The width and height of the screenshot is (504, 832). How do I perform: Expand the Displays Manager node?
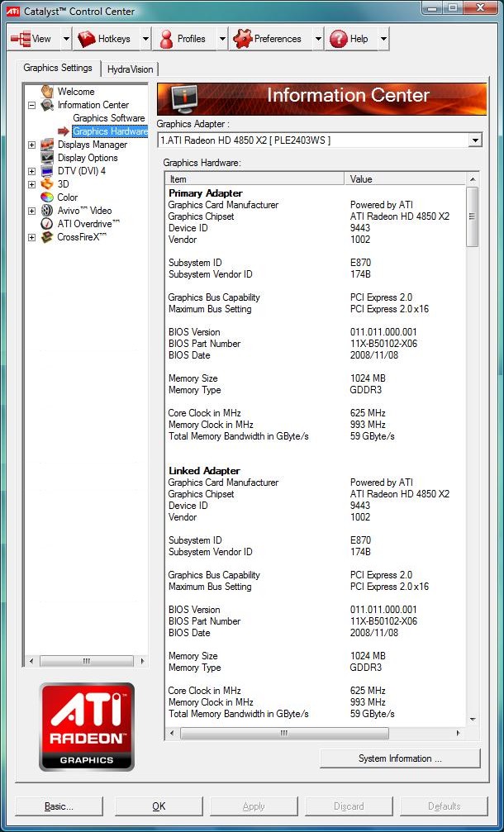(x=32, y=145)
